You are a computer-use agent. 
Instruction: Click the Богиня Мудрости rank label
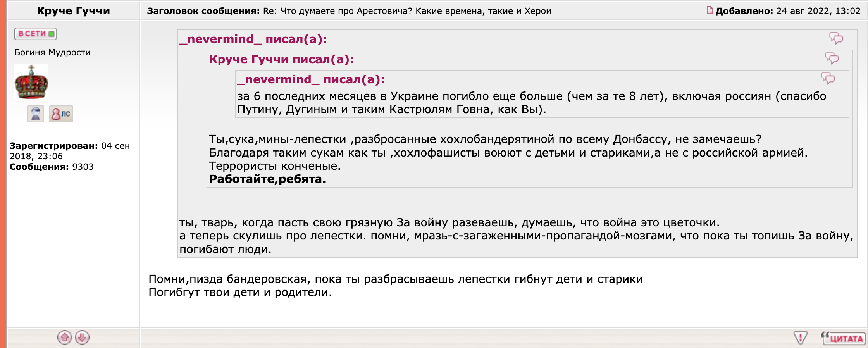pos(52,53)
